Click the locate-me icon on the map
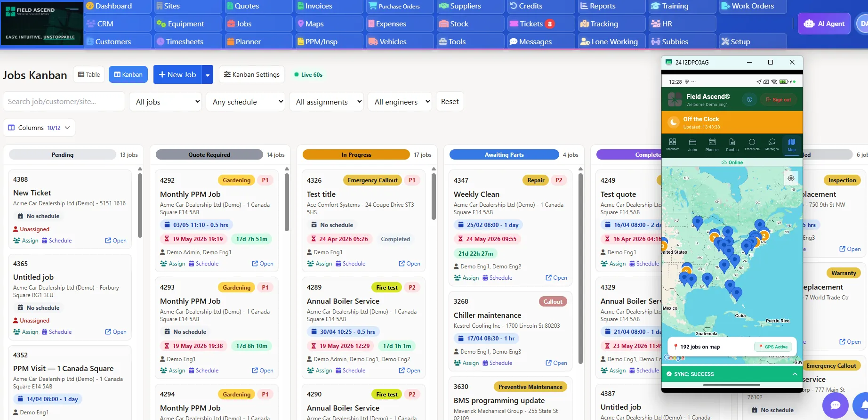Image resolution: width=868 pixels, height=420 pixels. [791, 178]
